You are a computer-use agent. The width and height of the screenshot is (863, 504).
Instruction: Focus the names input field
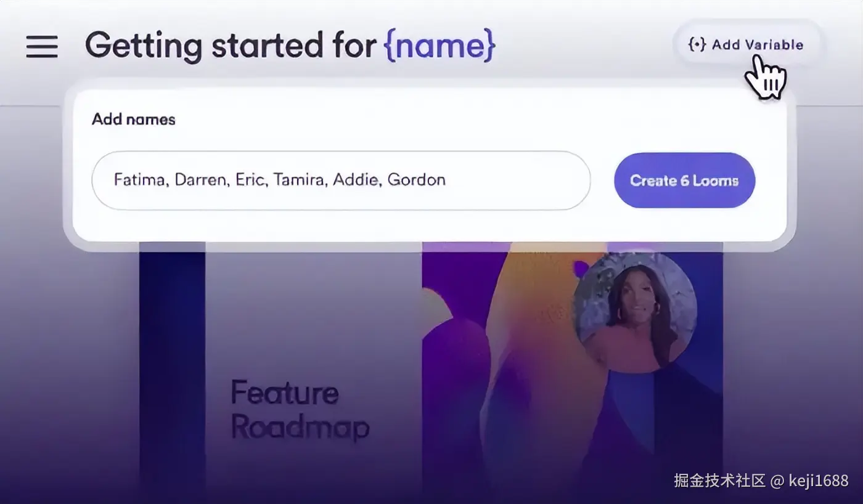pyautogui.click(x=341, y=181)
